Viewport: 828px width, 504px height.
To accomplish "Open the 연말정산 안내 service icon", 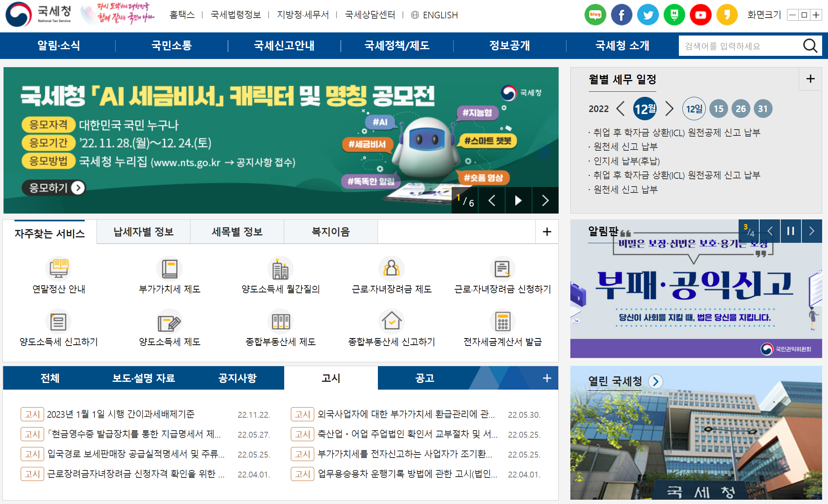I will click(x=59, y=269).
